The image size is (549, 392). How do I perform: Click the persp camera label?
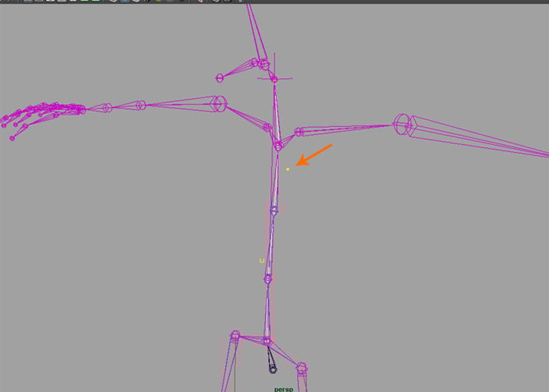point(284,389)
